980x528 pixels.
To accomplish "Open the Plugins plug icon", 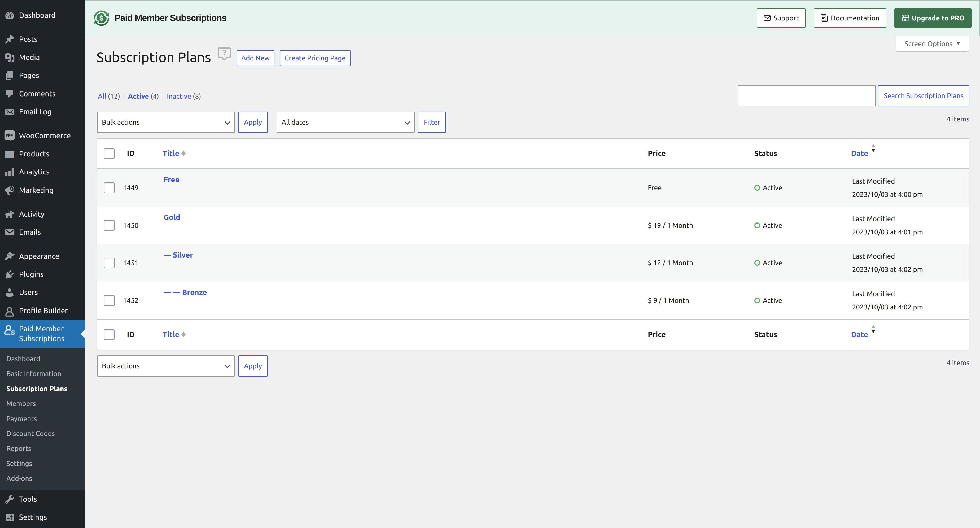I will pos(10,274).
